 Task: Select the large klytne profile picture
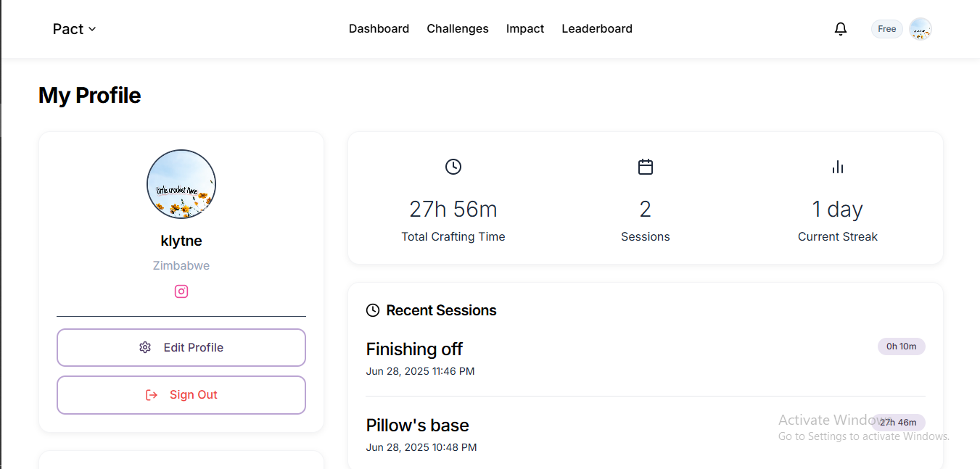[181, 184]
